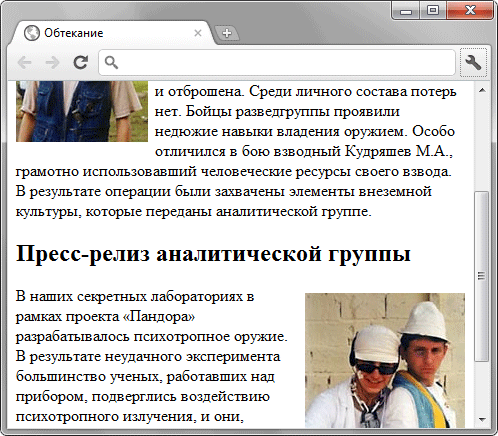
Task: Click the photo of two people in white hats
Action: (385, 360)
